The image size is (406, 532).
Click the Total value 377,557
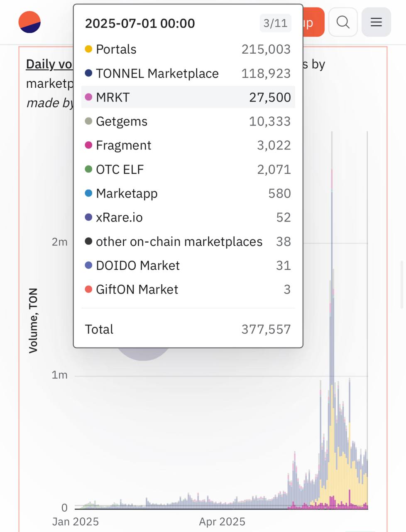tap(266, 329)
